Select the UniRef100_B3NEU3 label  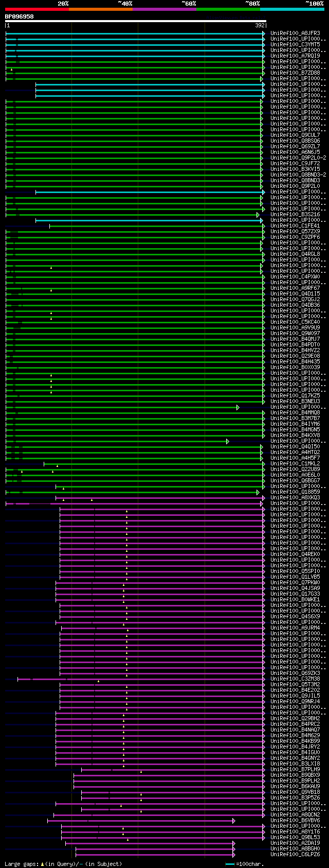295,402
